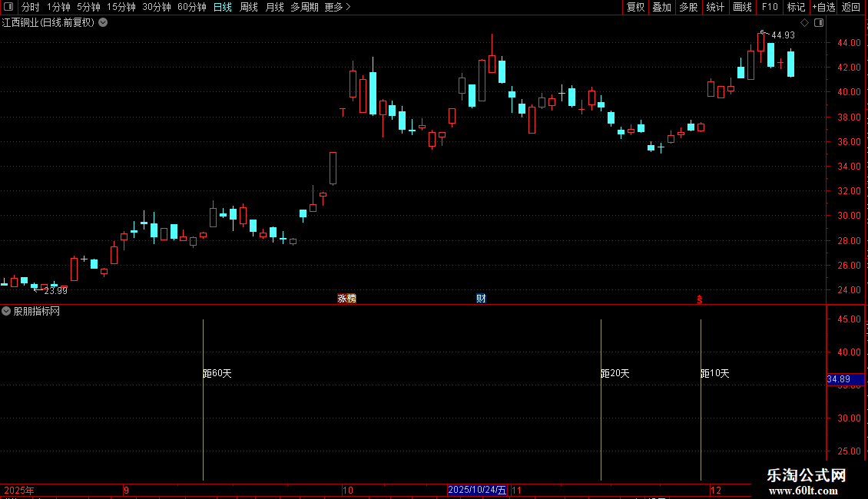The image size is (868, 499).
Task: Select the 15分钟 period
Action: pos(121,7)
